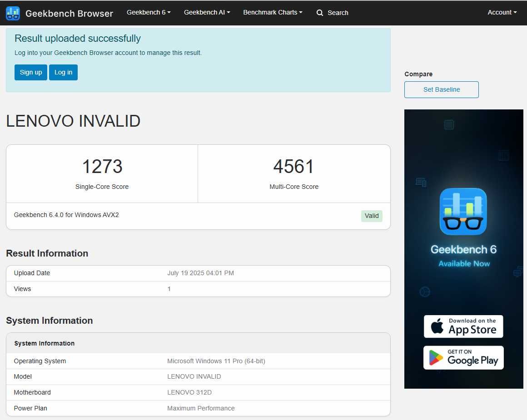Click the Geekbench logo icon in the navbar
Viewport: 527px width, 420px height.
(13, 13)
